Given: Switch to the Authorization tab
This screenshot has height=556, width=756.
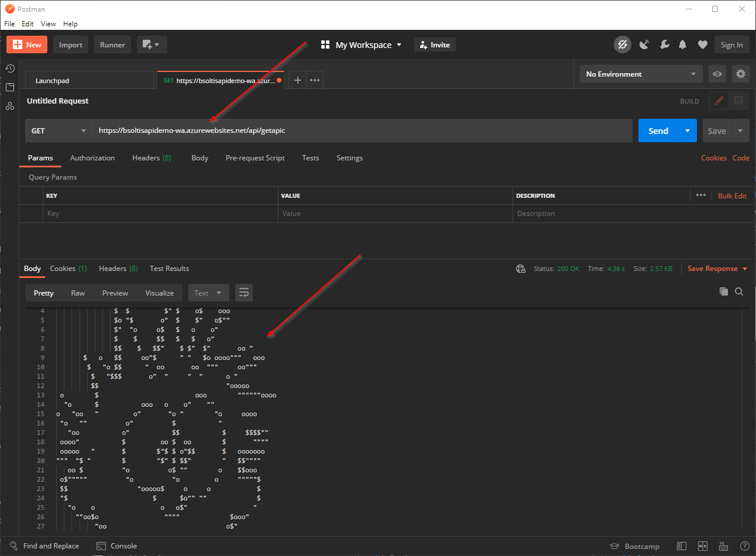Looking at the screenshot, I should pyautogui.click(x=92, y=158).
